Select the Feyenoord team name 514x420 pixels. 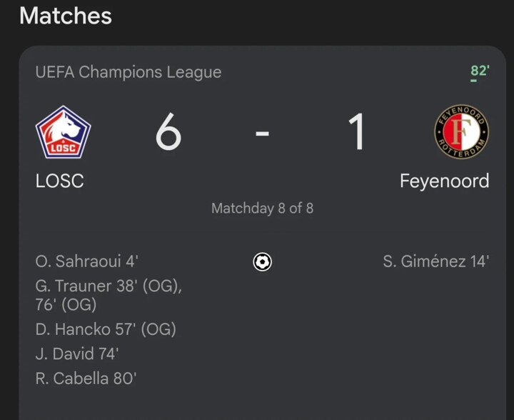click(444, 181)
